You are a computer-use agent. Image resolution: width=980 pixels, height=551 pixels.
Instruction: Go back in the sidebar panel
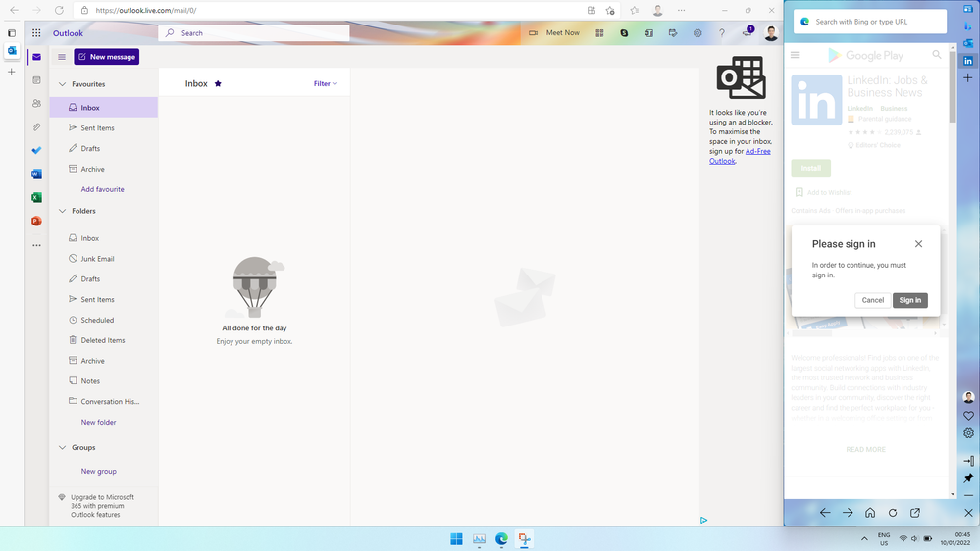[x=825, y=513]
